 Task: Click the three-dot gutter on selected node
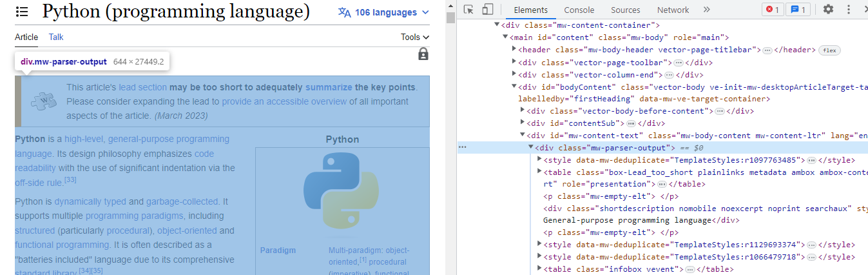[462, 148]
